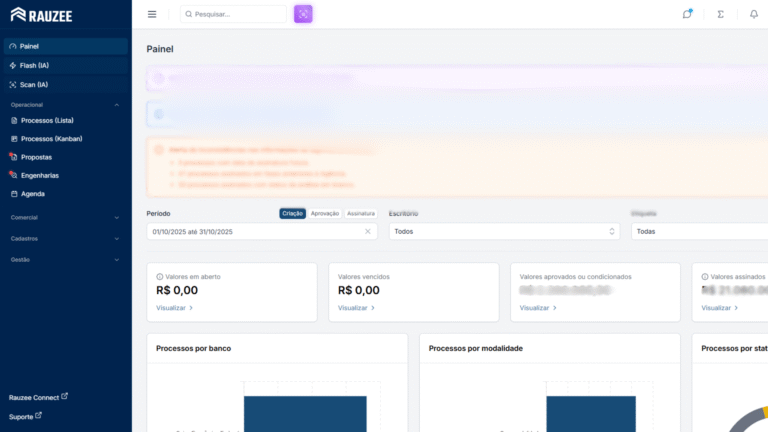Select Criação period toggle

click(x=292, y=214)
